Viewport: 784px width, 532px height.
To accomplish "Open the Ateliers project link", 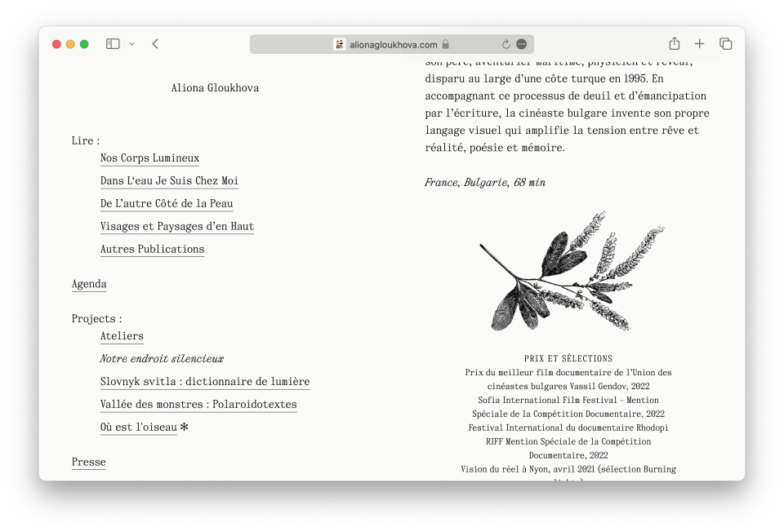I will click(122, 336).
